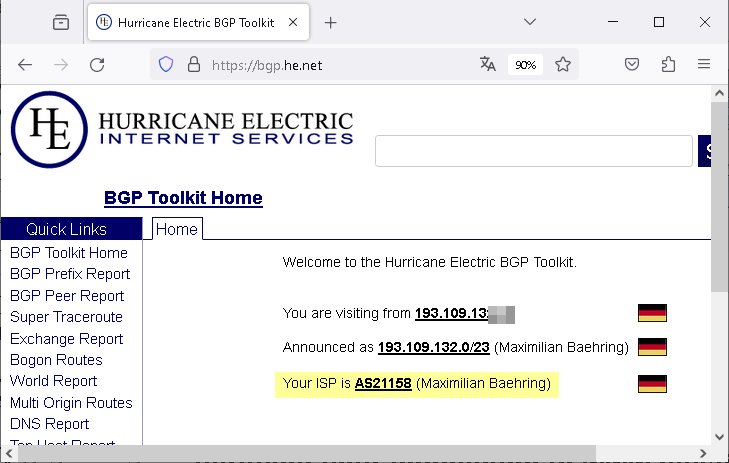Open the Bogon Routes link
Image resolution: width=729 pixels, height=463 pixels.
coord(56,360)
